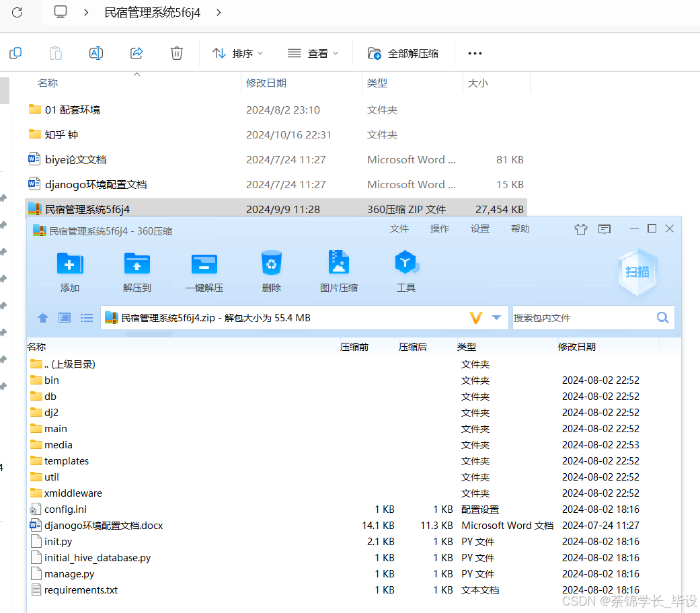Click the 全部解压缩 (Extract All) button
The width and height of the screenshot is (700, 613).
pos(403,53)
